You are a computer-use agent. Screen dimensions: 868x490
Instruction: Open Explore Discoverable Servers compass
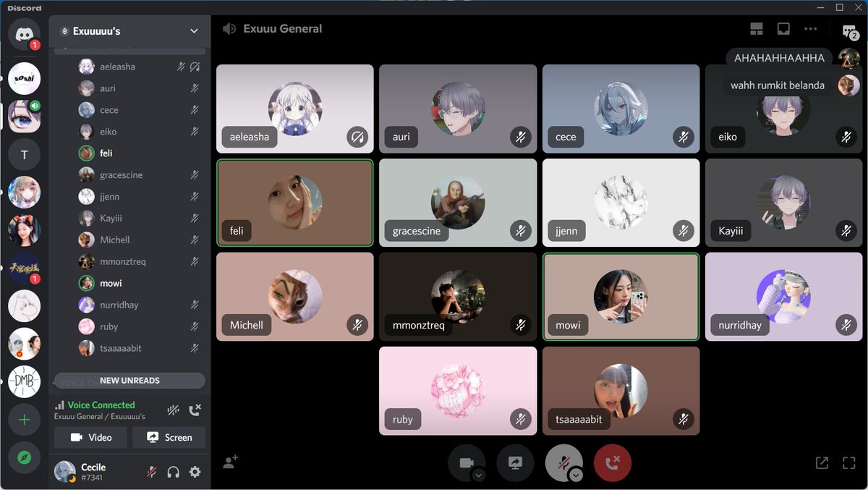[25, 457]
